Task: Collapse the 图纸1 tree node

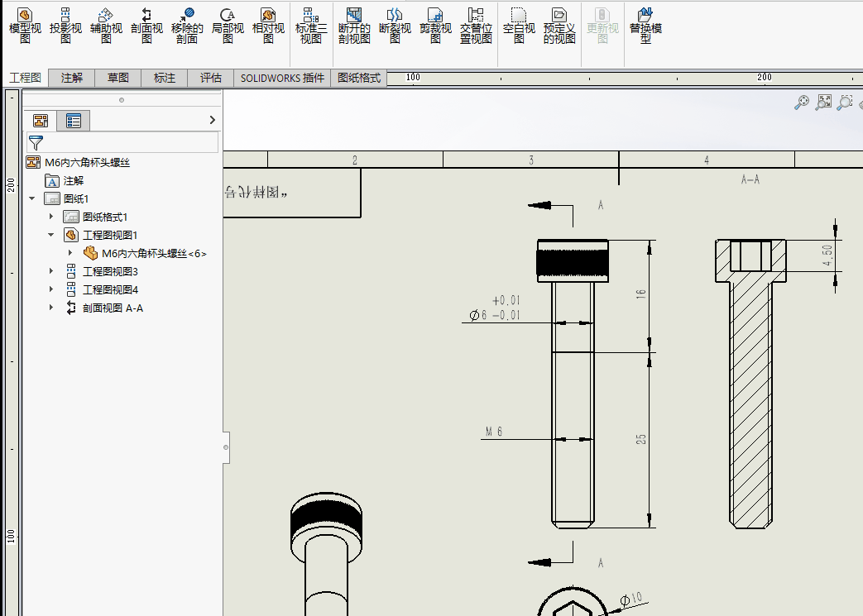Action: [x=32, y=198]
